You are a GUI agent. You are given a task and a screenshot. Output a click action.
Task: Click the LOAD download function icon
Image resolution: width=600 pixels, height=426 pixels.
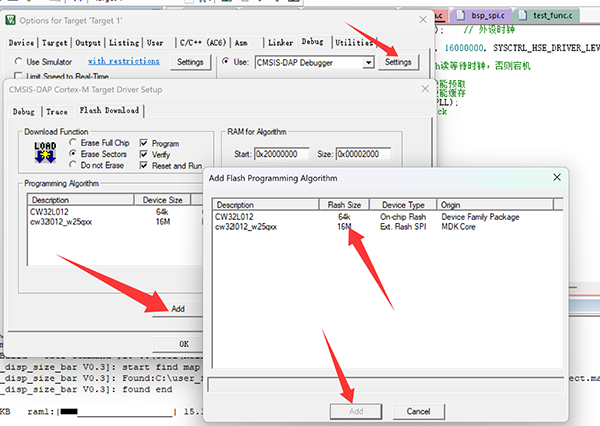(x=44, y=151)
